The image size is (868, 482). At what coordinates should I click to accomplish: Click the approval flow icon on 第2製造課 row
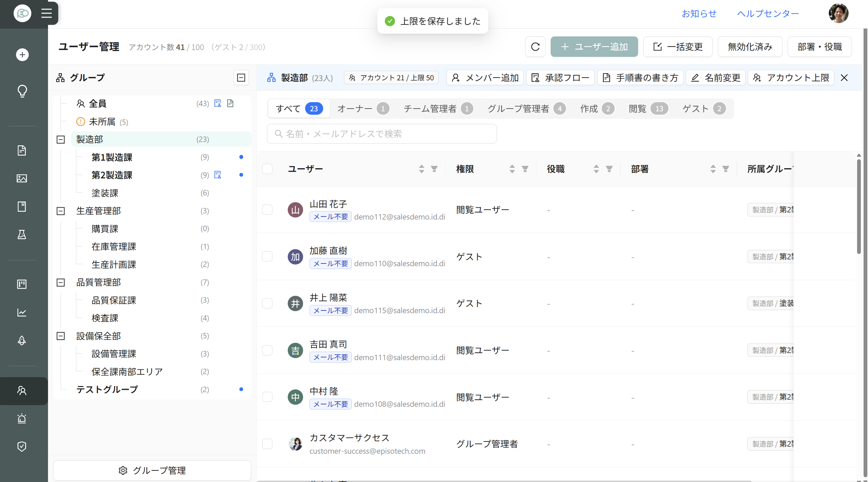218,175
